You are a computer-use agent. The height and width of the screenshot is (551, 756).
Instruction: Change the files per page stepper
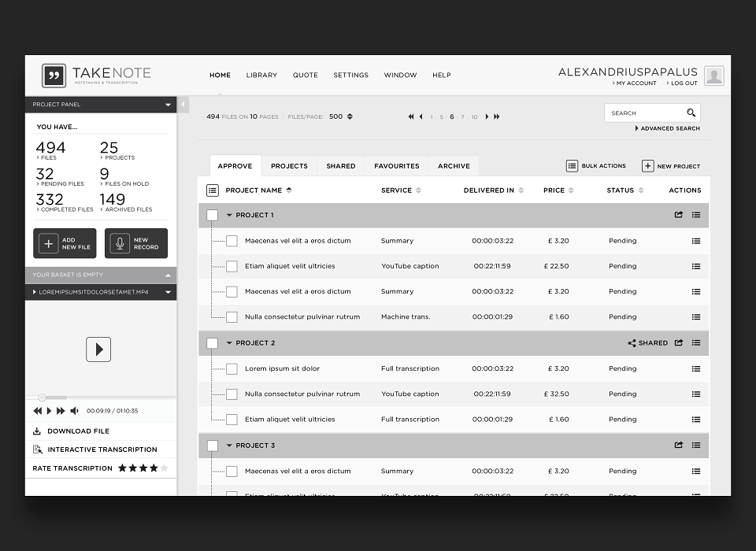tap(350, 116)
